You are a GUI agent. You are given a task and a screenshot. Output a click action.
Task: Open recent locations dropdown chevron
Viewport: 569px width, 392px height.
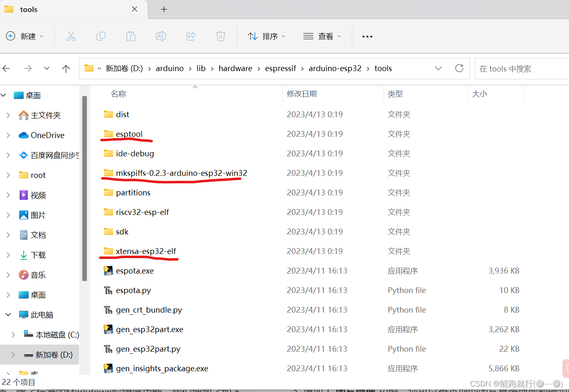(47, 69)
